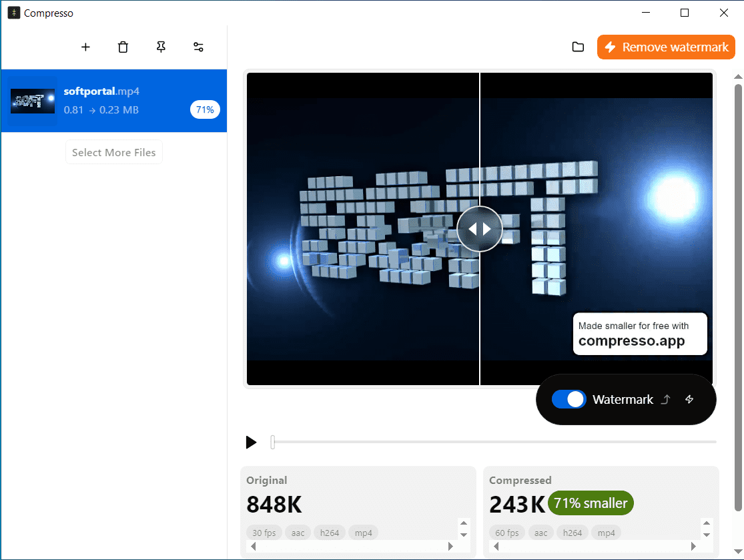Click the aac tag under Compressed

541,533
